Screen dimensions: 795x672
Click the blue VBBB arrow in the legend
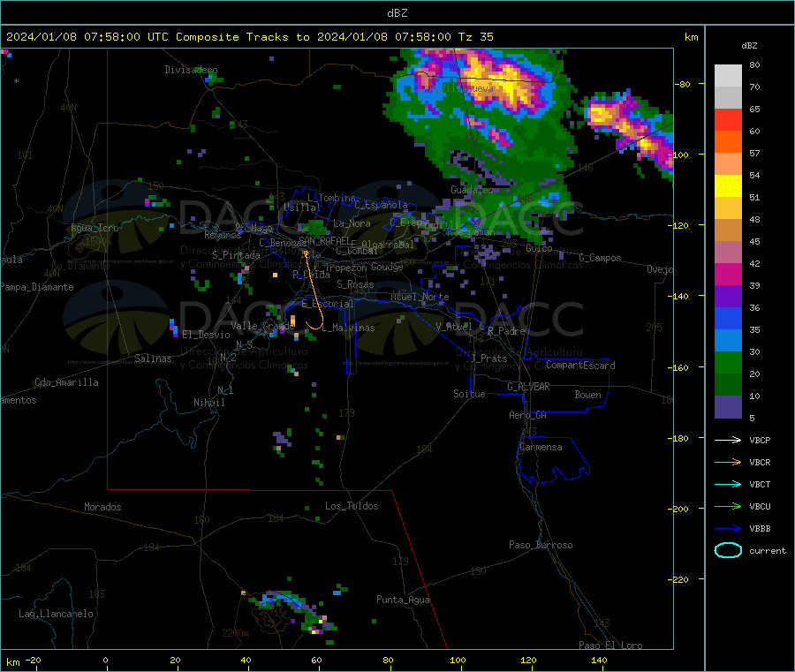point(728,529)
